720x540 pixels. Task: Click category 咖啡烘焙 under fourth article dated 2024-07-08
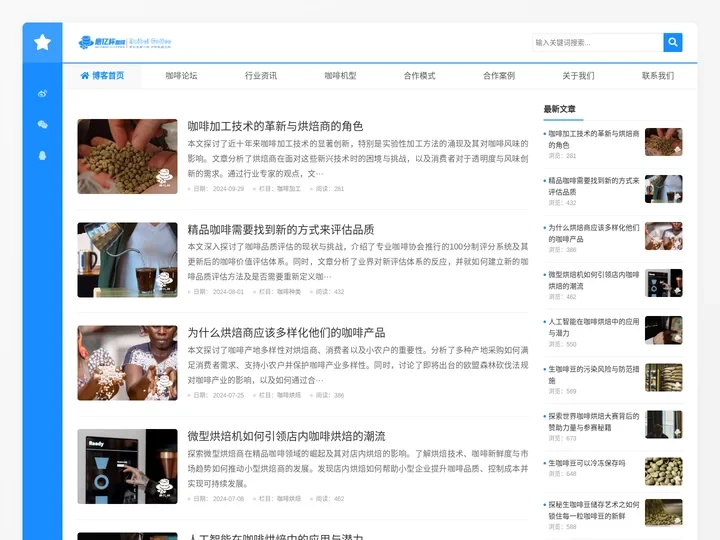(289, 499)
